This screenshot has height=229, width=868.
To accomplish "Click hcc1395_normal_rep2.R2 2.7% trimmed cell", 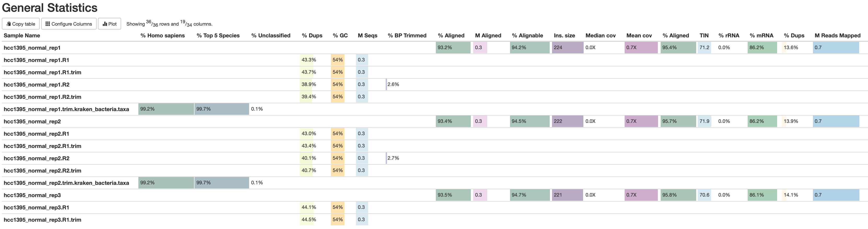I will [393, 158].
